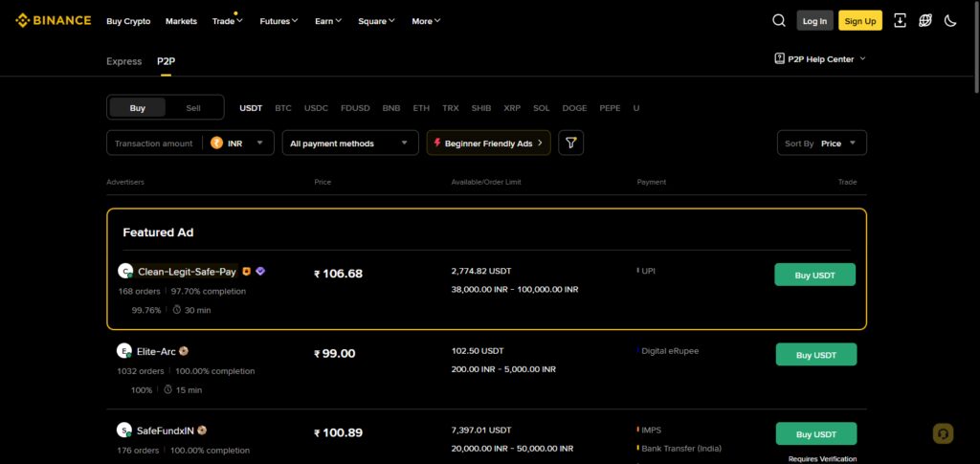
Task: Select the PEPE coin tab
Action: (610, 108)
